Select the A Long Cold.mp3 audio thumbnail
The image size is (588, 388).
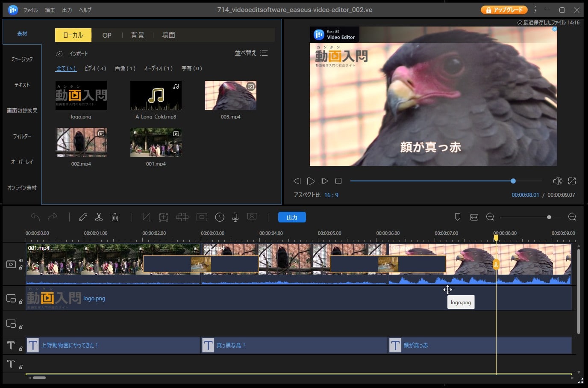[x=156, y=95]
